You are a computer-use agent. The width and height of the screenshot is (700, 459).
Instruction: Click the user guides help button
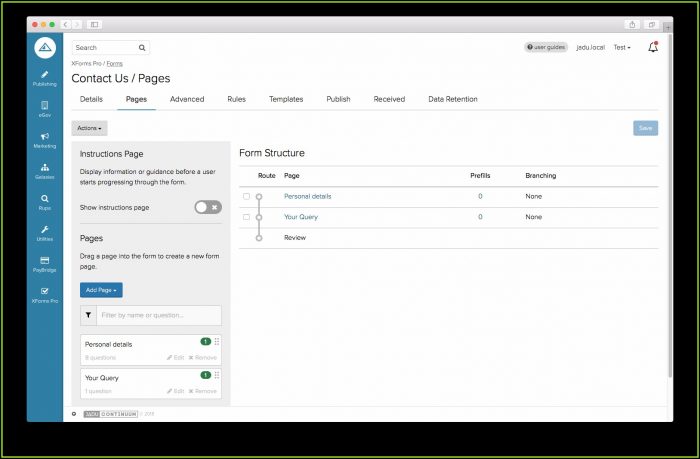click(x=546, y=47)
